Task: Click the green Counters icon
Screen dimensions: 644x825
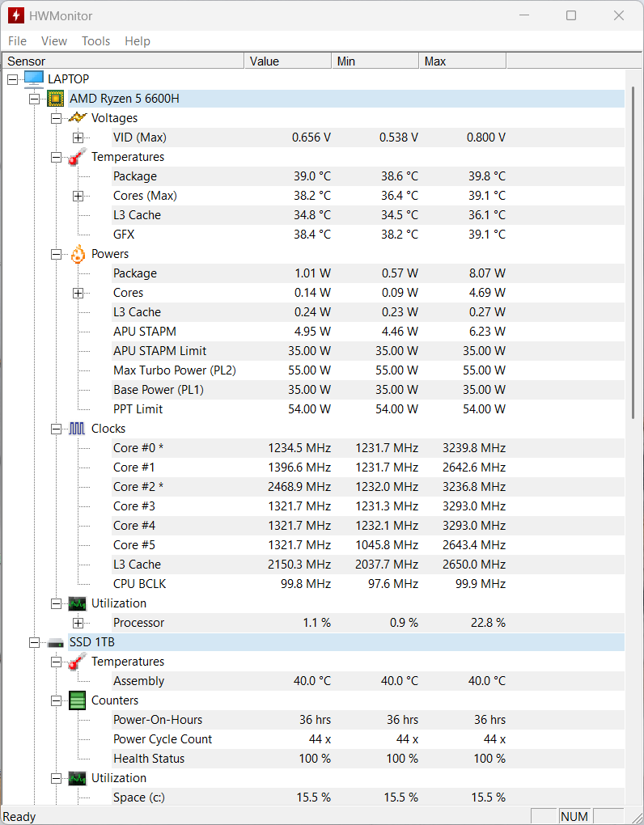Action: point(78,700)
